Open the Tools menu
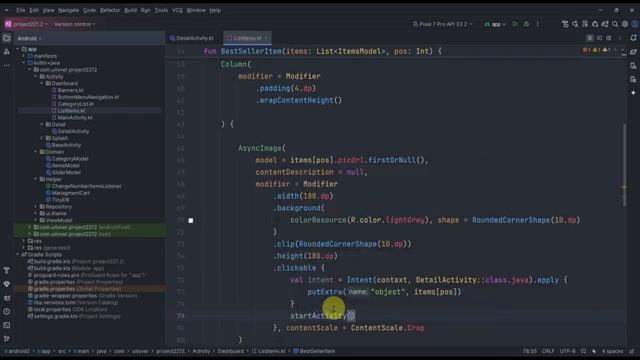Image resolution: width=640 pixels, height=360 pixels. point(161,10)
